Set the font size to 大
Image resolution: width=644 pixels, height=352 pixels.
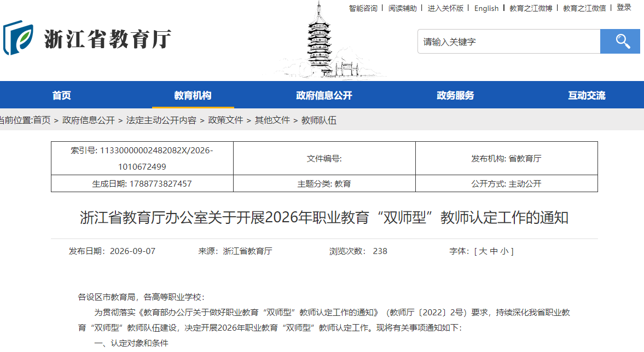point(483,251)
